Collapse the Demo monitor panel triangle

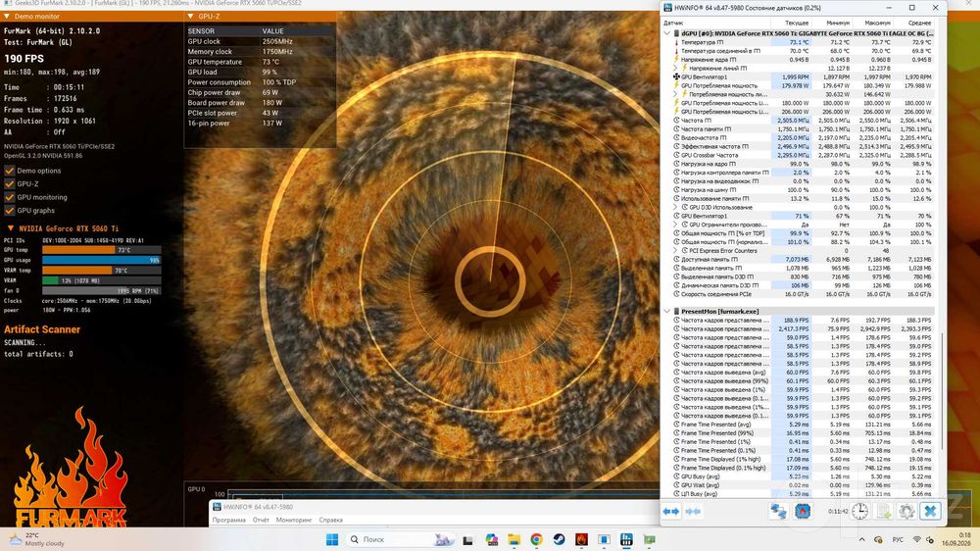point(6,17)
